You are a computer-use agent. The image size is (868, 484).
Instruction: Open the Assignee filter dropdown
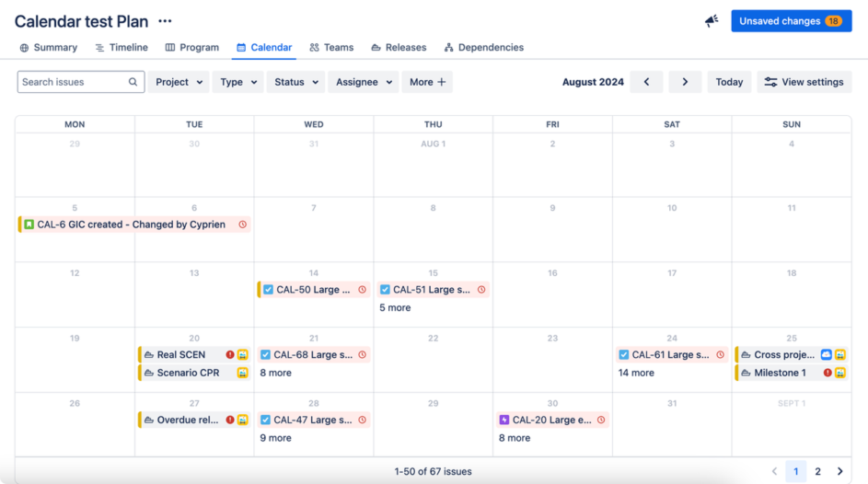click(364, 82)
